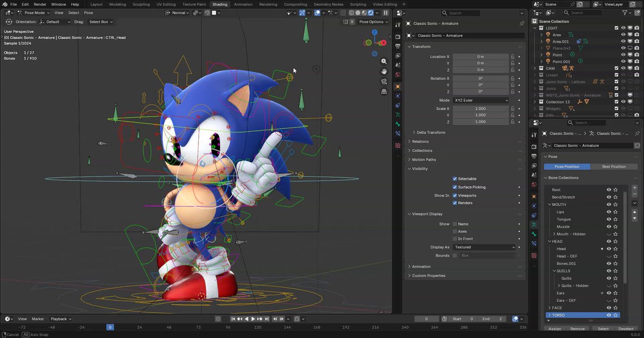Open the File menu

(13, 4)
